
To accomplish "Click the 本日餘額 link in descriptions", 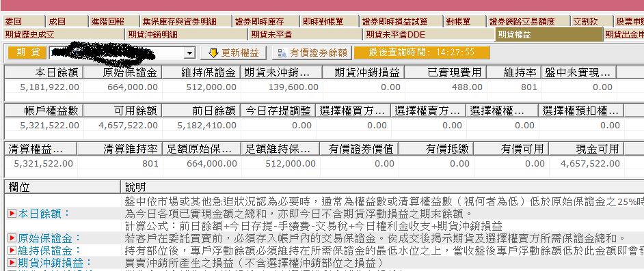I will (44, 213).
